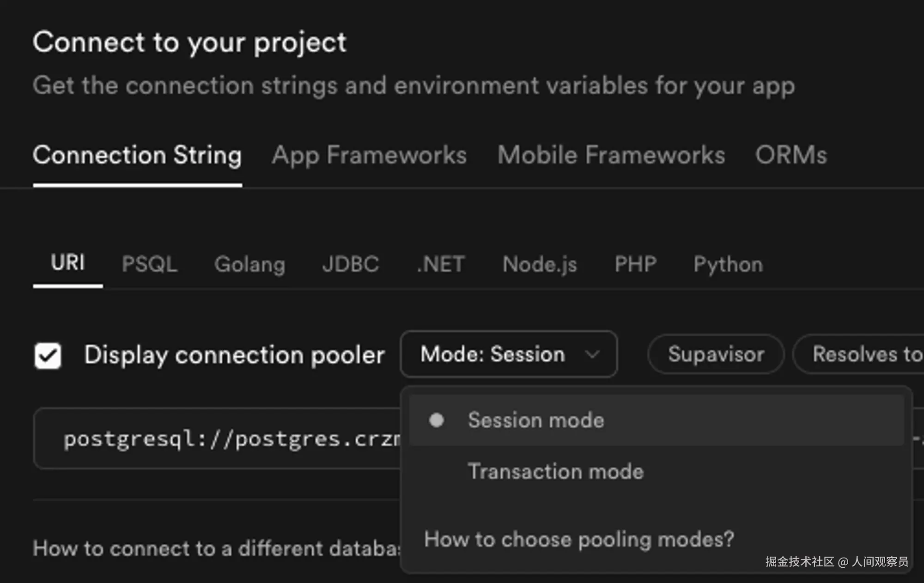
Task: Open How to choose pooling modes link
Action: pyautogui.click(x=579, y=539)
